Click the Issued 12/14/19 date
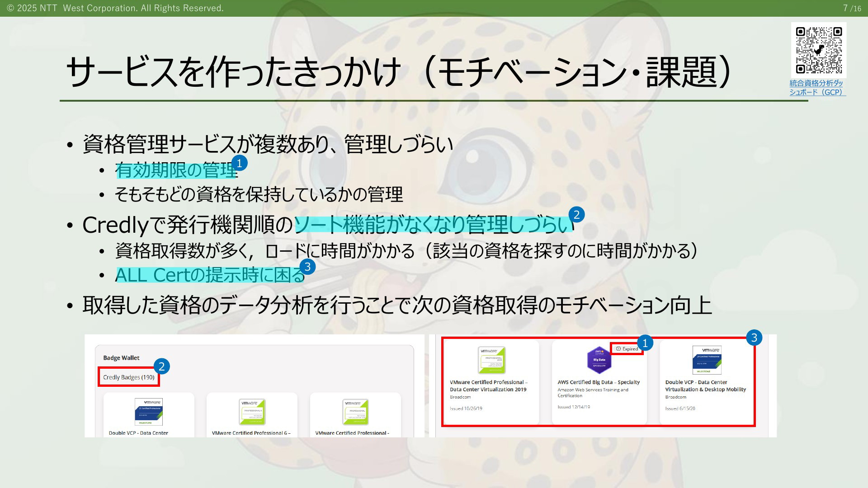Screen dimensions: 868x488 [574, 407]
